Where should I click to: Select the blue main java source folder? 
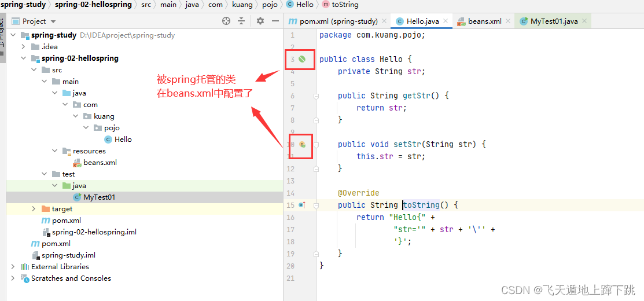pos(74,93)
